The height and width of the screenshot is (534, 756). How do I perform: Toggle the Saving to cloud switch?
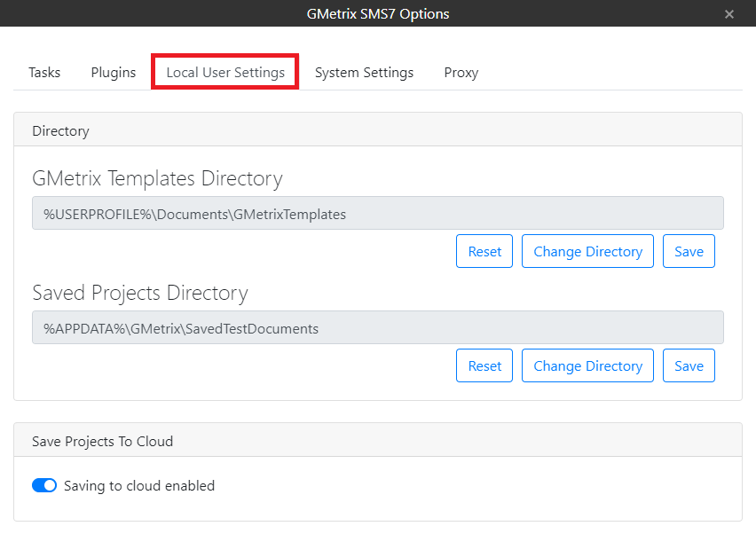tap(44, 485)
